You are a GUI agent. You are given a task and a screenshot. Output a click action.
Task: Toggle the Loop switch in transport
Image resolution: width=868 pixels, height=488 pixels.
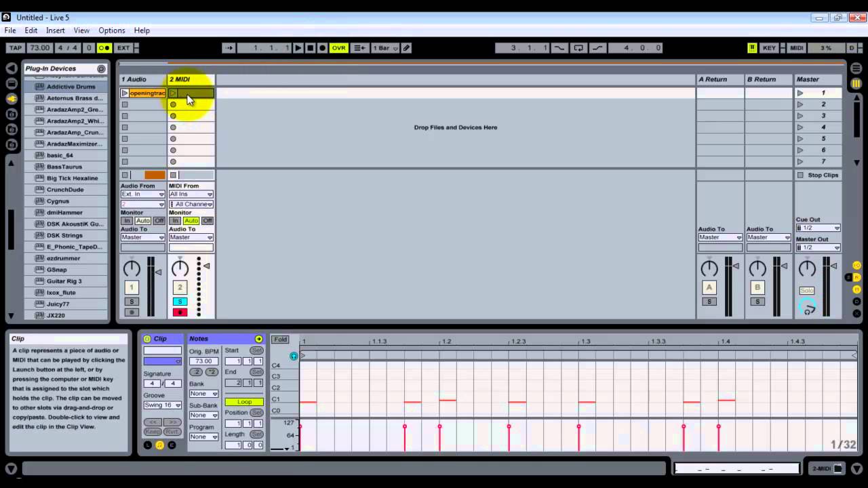(578, 48)
